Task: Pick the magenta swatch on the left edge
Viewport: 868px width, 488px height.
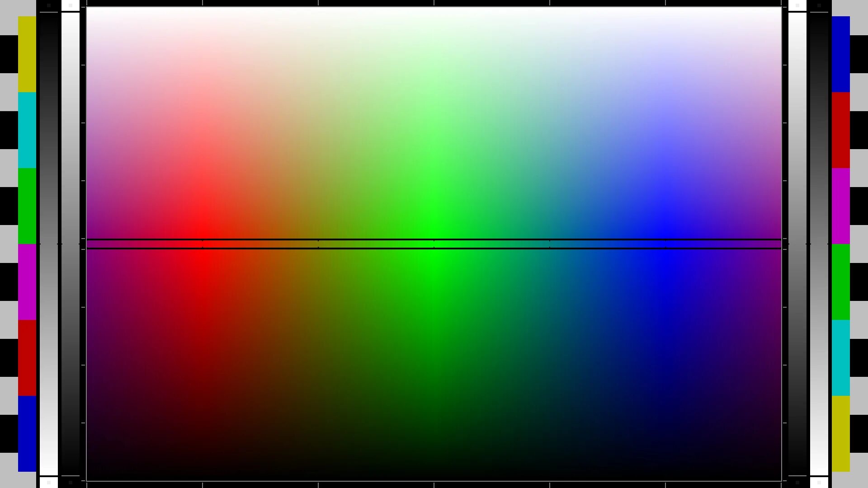Action: tap(27, 282)
